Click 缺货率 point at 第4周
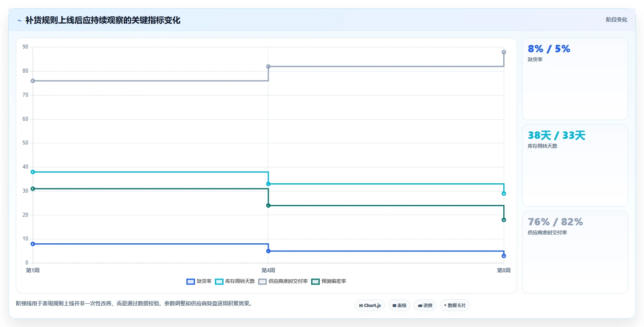Viewport: 644px width, 327px height. click(x=268, y=251)
